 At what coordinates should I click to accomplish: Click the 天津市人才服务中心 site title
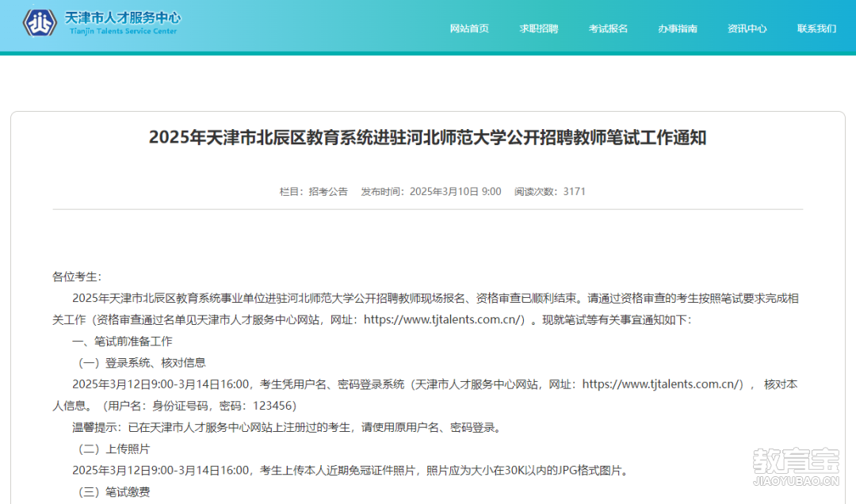(123, 17)
